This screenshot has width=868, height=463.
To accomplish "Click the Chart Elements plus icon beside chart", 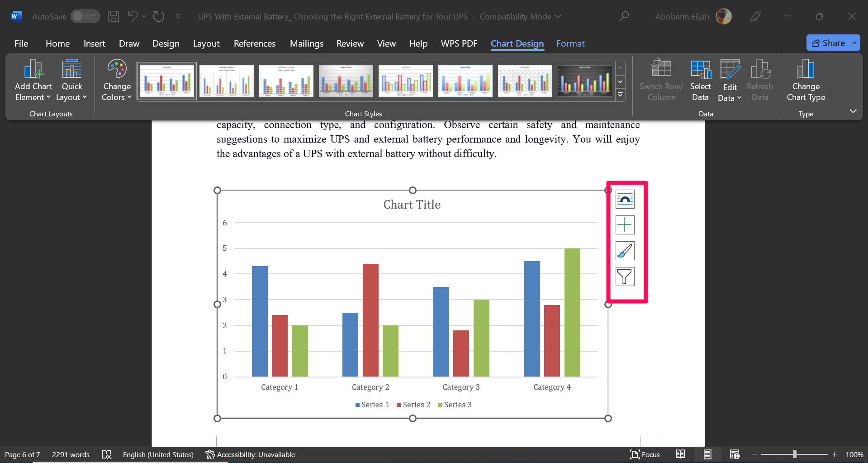I will pos(625,224).
